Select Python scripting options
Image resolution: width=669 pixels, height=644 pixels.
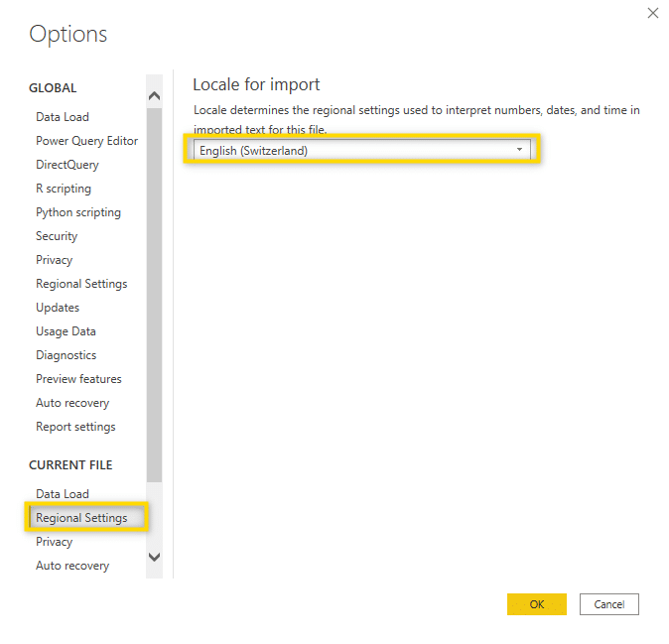point(78,212)
